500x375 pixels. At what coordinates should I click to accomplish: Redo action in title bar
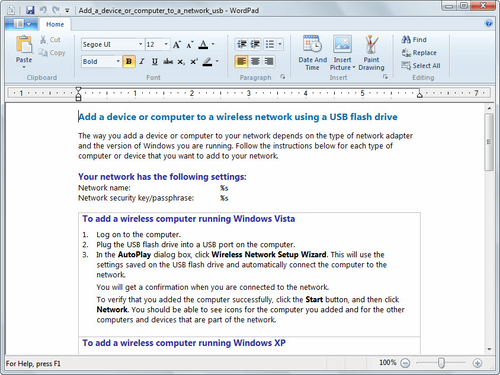click(55, 10)
